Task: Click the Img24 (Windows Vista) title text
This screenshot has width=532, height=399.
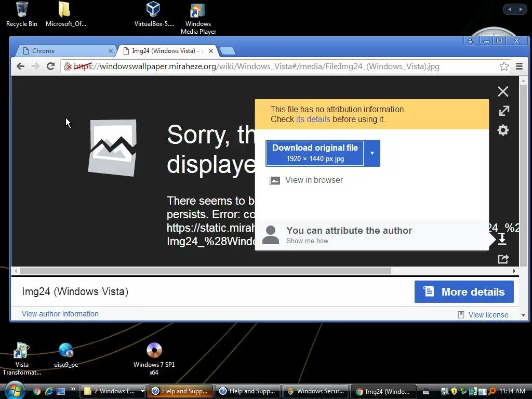Action: click(75, 291)
